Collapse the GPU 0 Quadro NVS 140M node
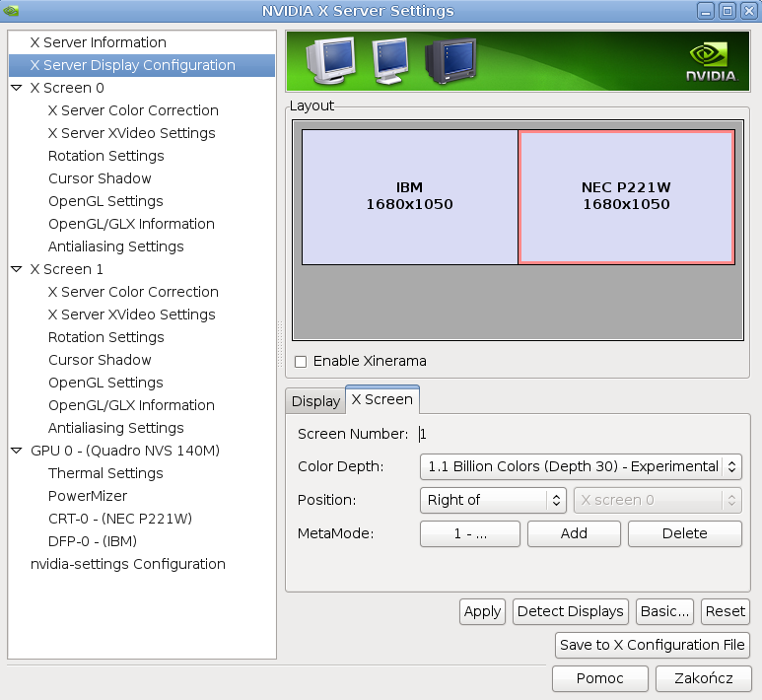 click(x=17, y=451)
